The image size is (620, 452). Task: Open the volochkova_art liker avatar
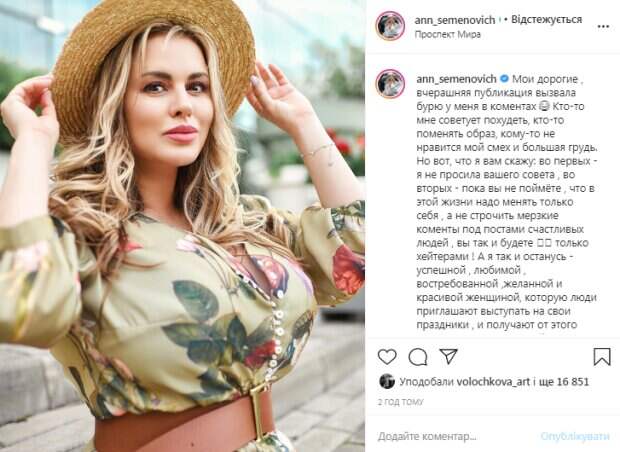(387, 382)
